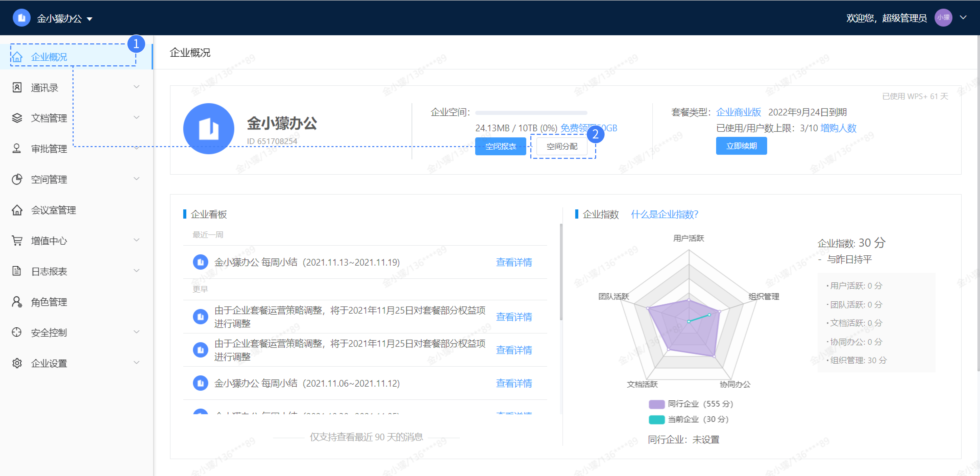
Task: Click the 企业空间 storage usage bar
Action: tap(531, 113)
